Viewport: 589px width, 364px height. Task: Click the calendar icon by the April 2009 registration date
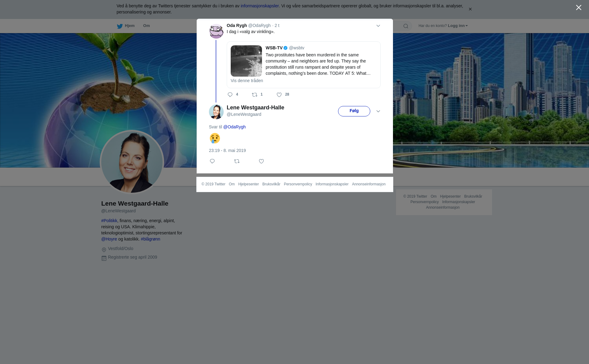(x=104, y=258)
